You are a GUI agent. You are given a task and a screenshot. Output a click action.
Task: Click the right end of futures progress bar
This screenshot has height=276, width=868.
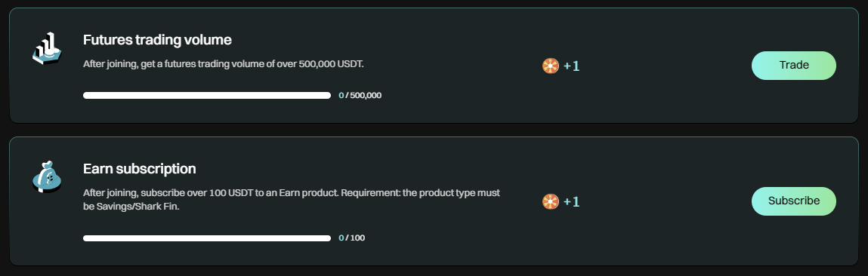click(x=328, y=95)
